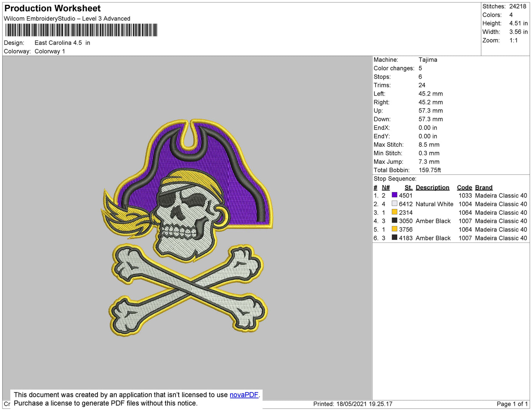532x411 pixels.
Task: Click the 'EndX:' label
Action: coord(381,128)
